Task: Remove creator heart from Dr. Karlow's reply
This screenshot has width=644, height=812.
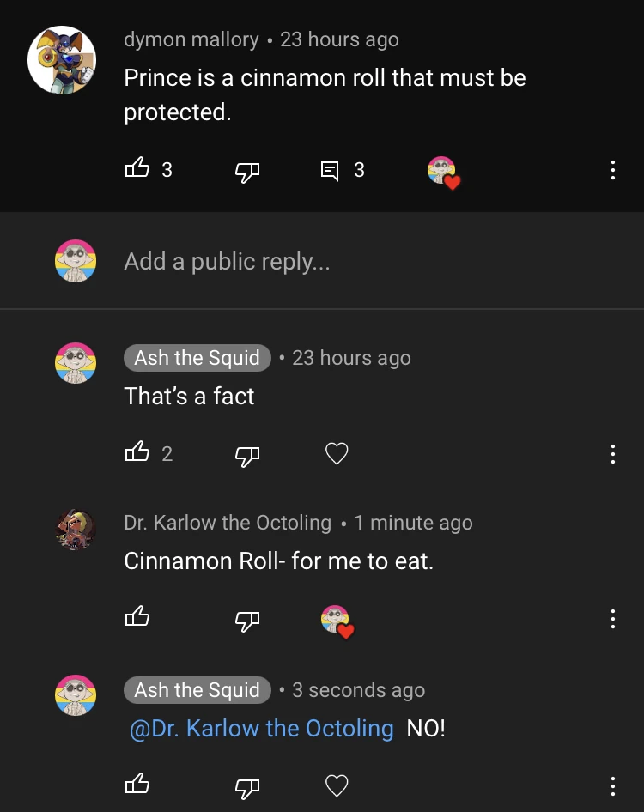Action: click(337, 620)
